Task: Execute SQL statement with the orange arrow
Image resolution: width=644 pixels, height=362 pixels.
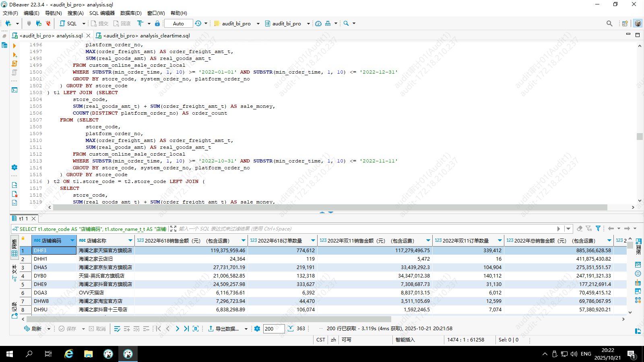Action: [14, 46]
